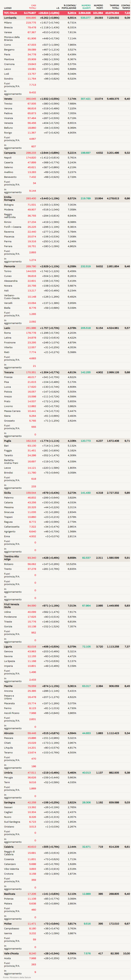Select the Umbria region row
The image size is (131, 980).
pos(67,773)
